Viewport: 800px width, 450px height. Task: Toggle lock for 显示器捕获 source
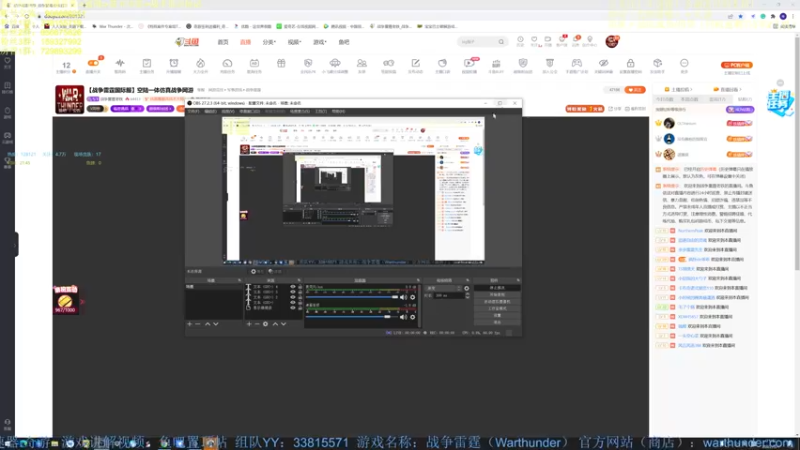click(x=300, y=308)
